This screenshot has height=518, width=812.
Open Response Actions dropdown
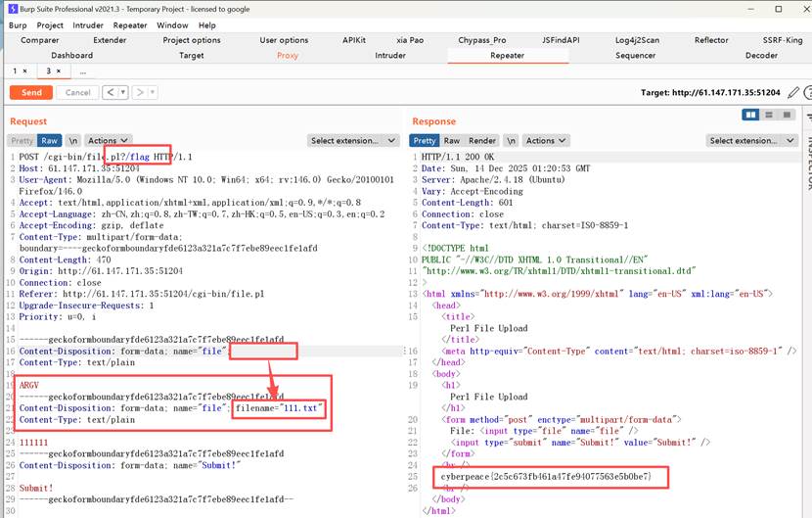coord(546,141)
